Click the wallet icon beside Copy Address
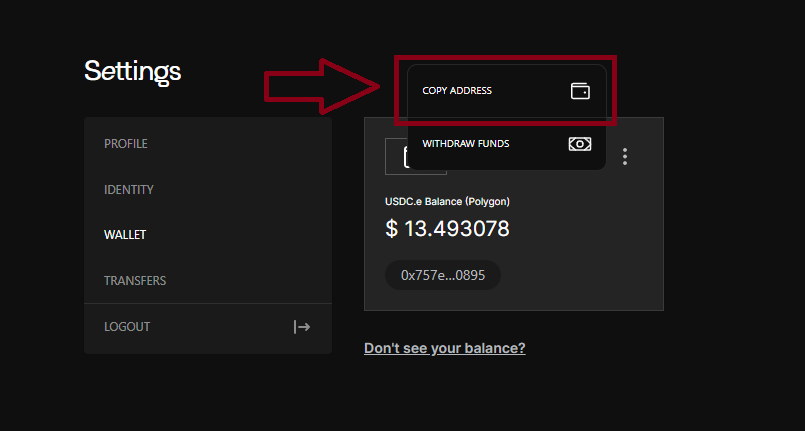Viewport: 805px width, 431px height. [x=580, y=91]
